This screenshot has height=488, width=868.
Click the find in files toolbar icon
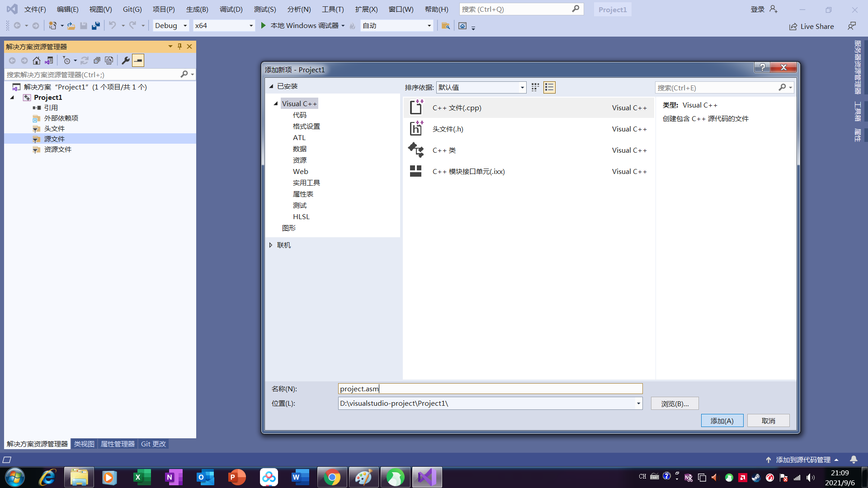(445, 26)
